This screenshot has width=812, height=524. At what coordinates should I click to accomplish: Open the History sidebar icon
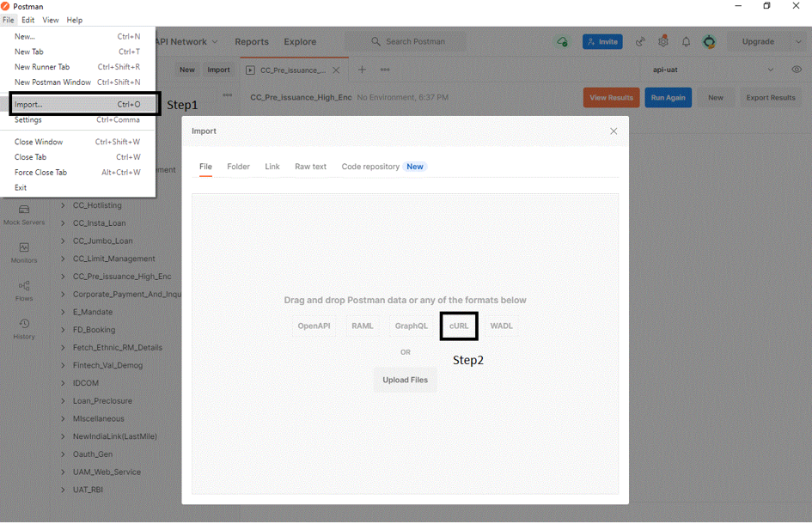click(x=24, y=324)
